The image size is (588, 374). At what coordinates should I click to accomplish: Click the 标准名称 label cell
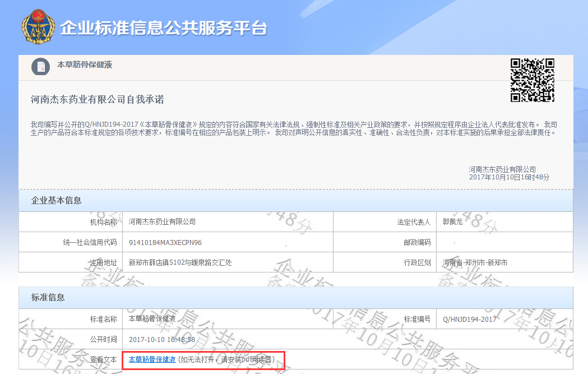(71, 319)
